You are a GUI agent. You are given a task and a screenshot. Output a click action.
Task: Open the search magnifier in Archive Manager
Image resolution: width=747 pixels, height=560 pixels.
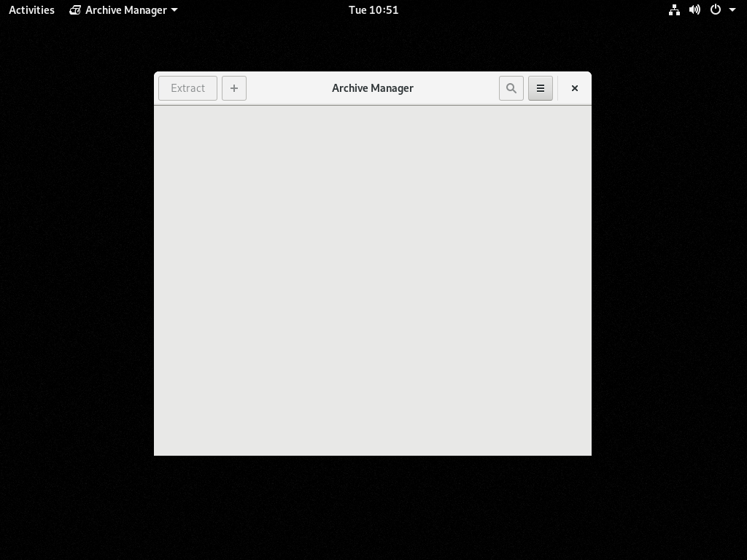click(511, 88)
